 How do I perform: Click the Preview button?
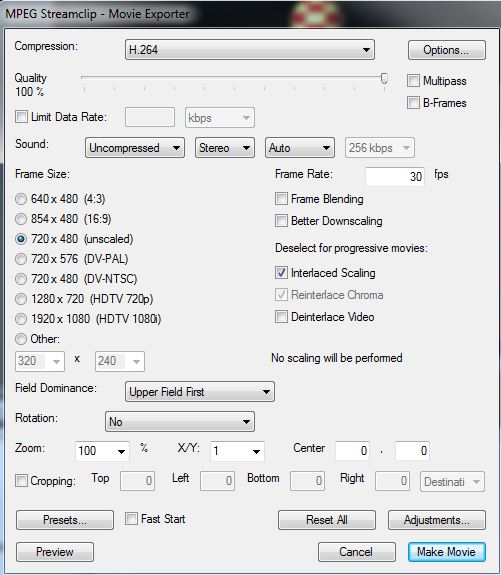point(55,552)
